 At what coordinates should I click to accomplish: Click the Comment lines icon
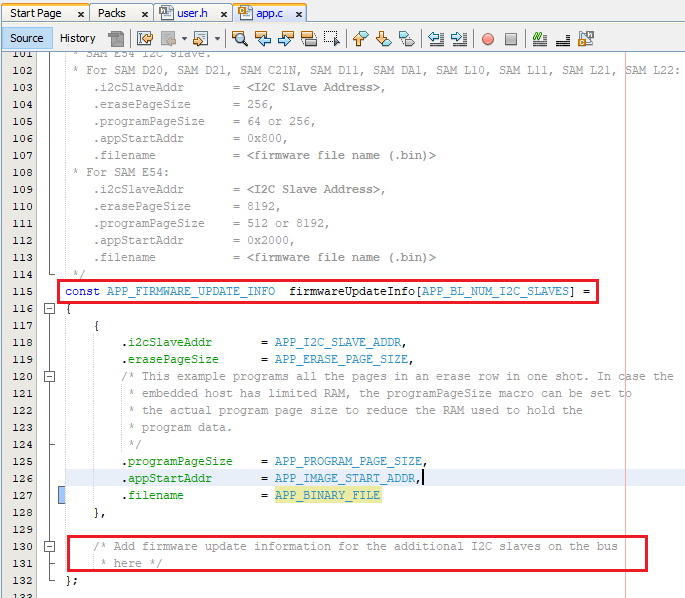(540, 38)
